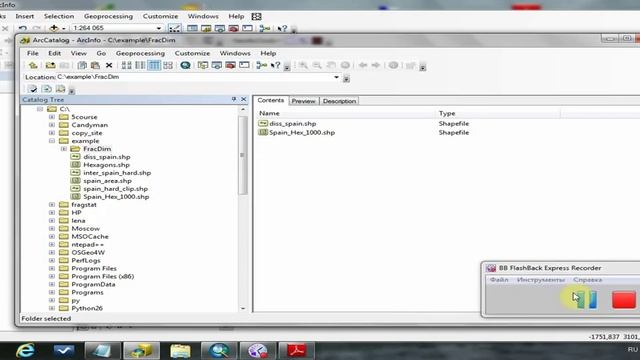Click the Paste icon in ArcCatalog toolbar
This screenshot has height=360, width=640.
pos(95,65)
